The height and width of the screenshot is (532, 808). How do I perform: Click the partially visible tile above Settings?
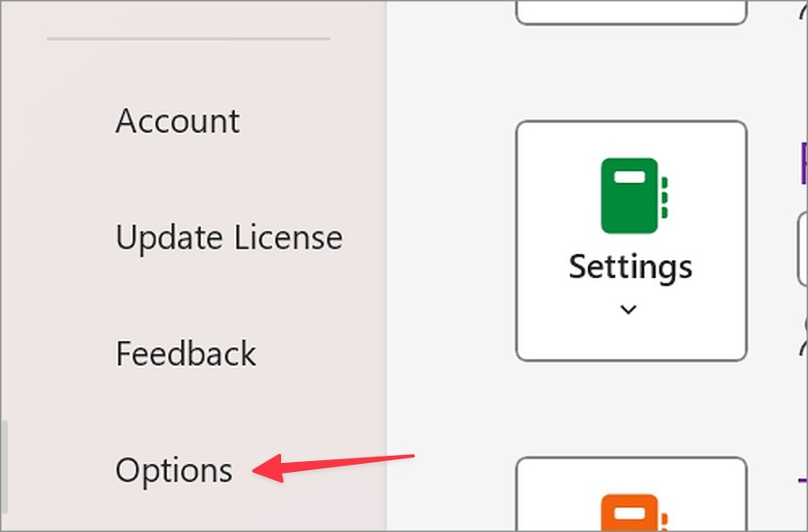631,12
